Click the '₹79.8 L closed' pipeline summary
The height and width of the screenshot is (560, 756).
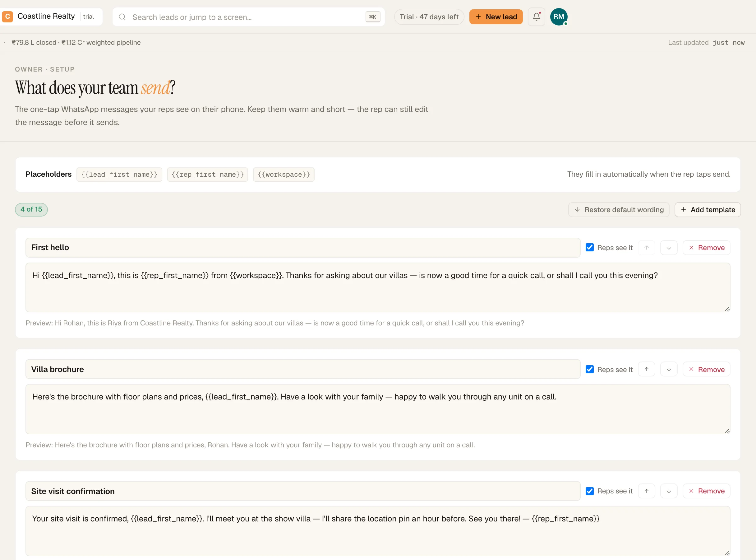click(76, 42)
